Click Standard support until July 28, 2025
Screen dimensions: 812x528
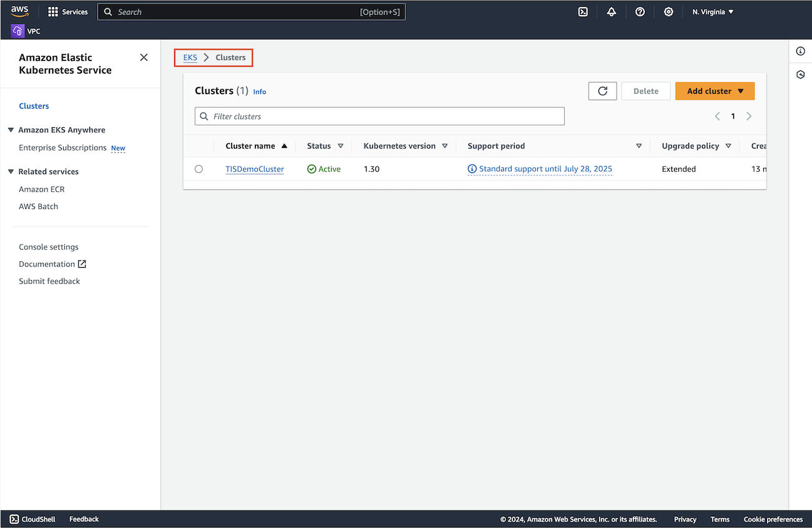coord(545,169)
